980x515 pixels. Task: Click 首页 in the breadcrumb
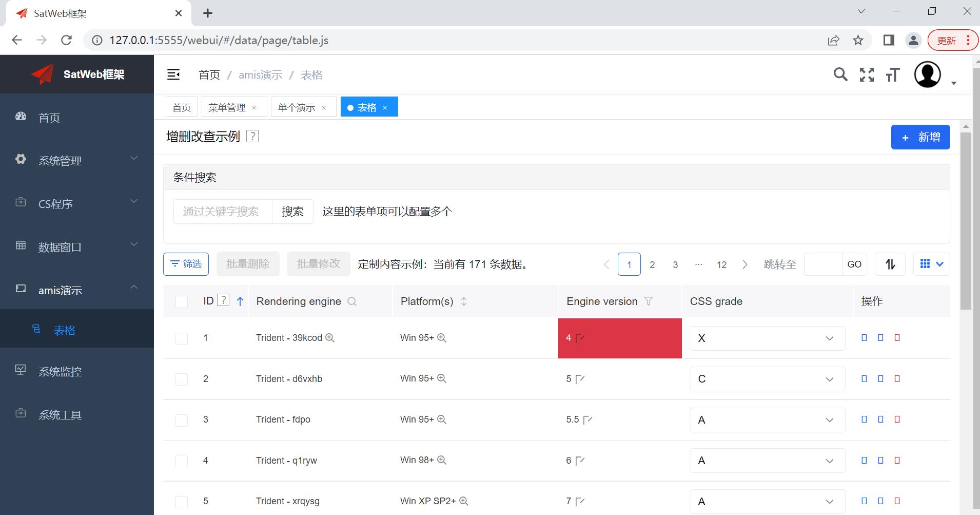(209, 75)
